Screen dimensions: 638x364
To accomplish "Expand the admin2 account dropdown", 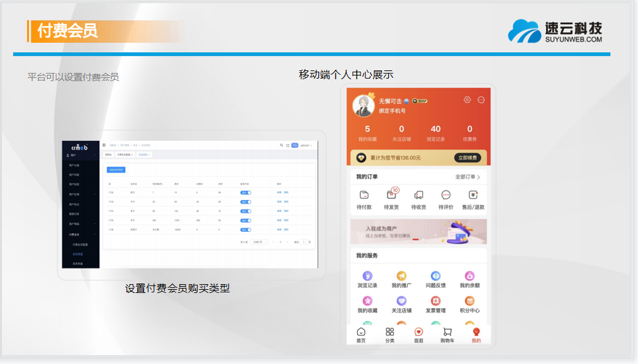I will (x=306, y=145).
